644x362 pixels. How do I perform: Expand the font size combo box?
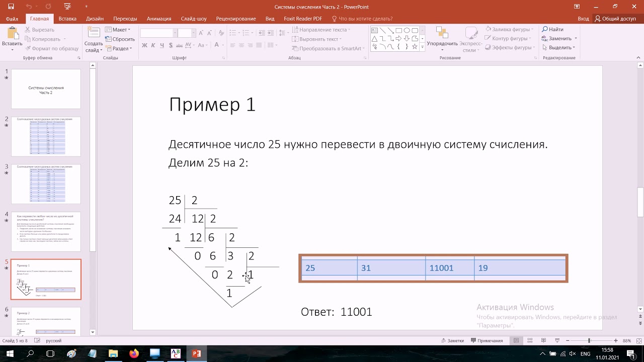pyautogui.click(x=194, y=33)
